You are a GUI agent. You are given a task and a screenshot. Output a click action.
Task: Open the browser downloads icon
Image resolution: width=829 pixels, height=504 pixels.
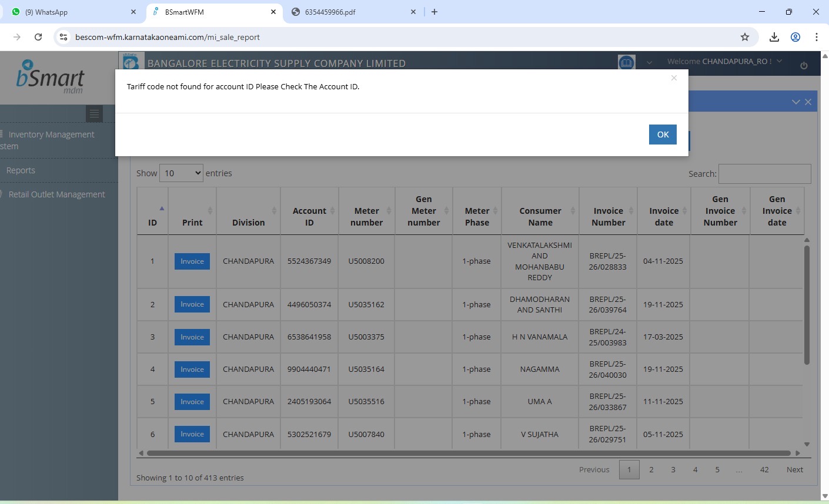click(774, 37)
